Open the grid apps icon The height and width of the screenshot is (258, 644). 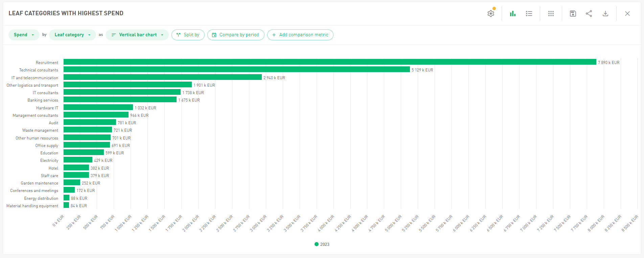[x=551, y=14]
